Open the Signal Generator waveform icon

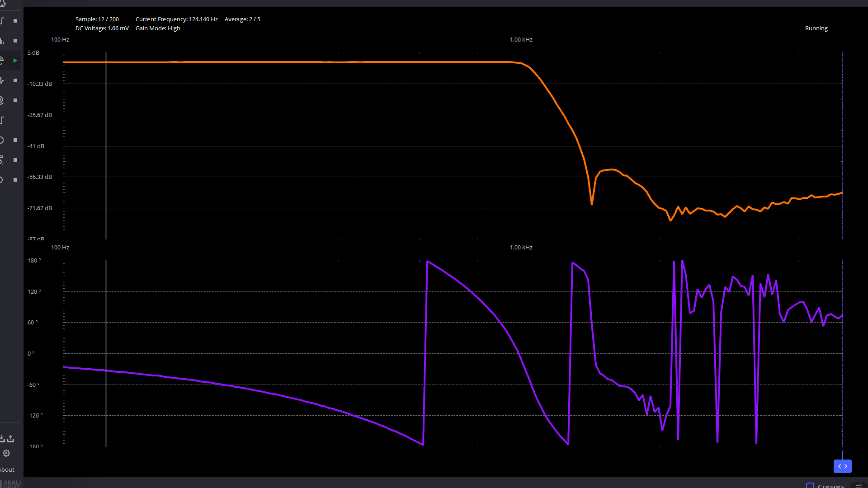click(2, 80)
